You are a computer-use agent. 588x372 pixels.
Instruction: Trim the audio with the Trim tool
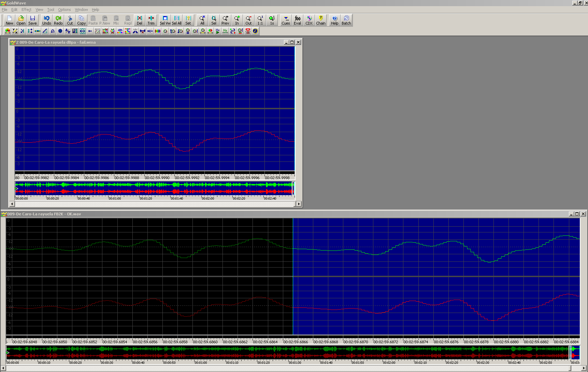[x=151, y=20]
